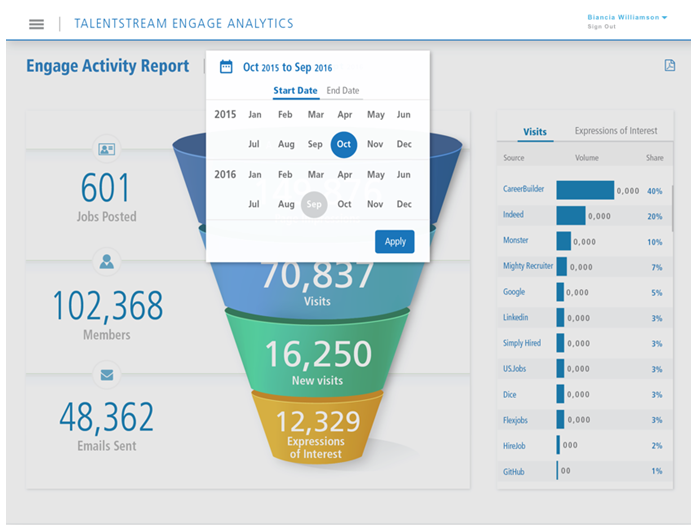
Task: Click the Volume column header
Action: tap(587, 158)
